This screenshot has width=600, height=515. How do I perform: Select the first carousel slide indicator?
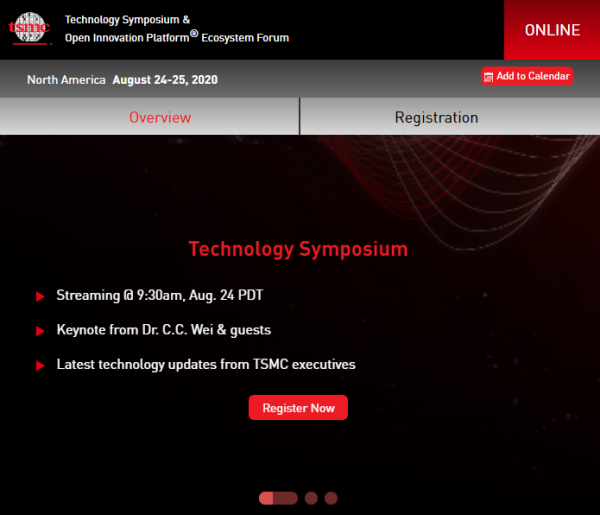point(278,498)
